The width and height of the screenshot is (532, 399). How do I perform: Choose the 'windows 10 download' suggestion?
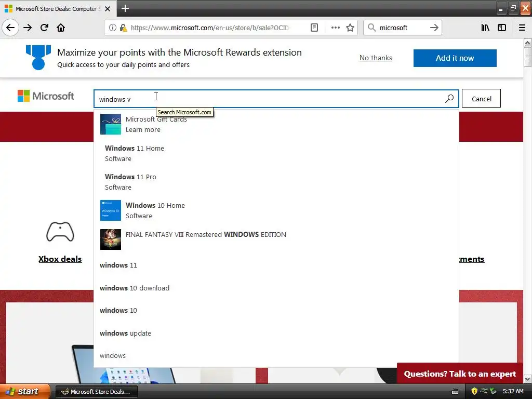pos(276,288)
